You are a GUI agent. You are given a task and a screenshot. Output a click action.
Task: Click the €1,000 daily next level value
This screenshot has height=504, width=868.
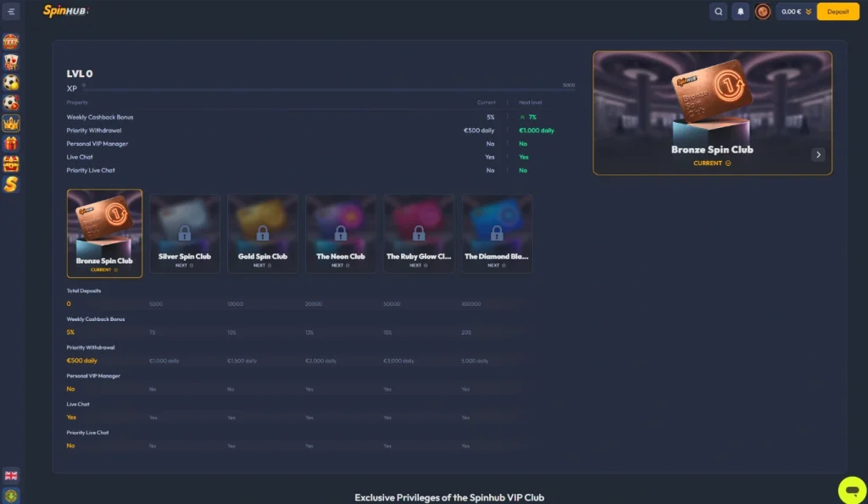(x=537, y=130)
